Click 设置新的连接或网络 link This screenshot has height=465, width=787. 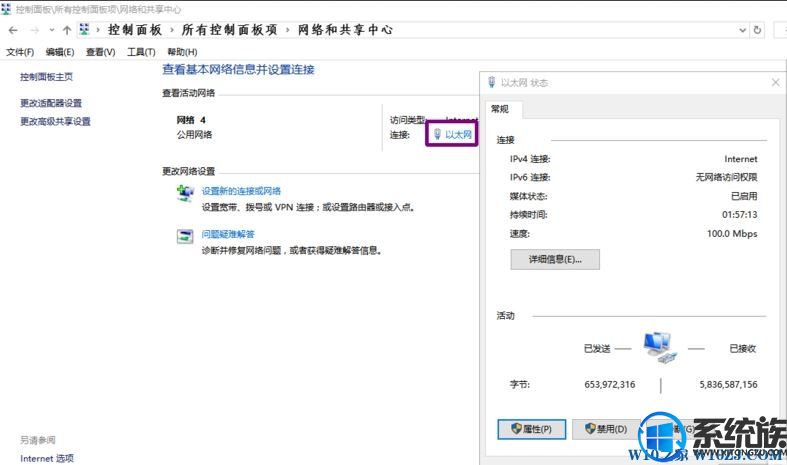[x=241, y=191]
